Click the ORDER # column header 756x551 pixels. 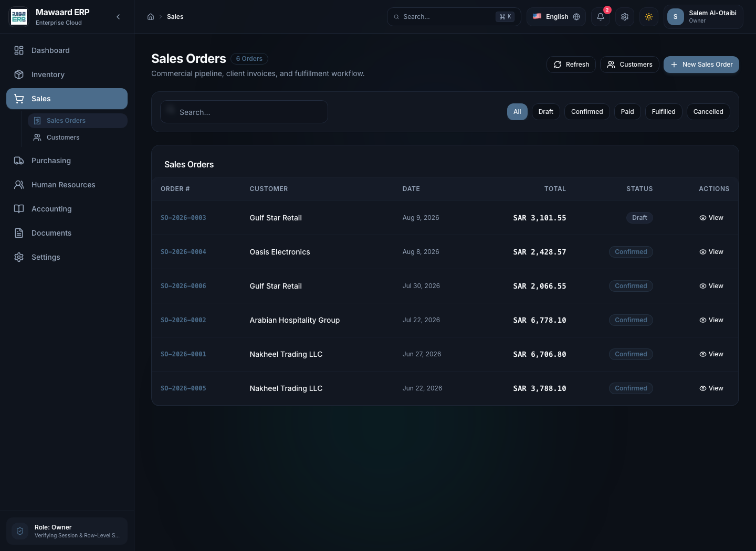tap(175, 189)
